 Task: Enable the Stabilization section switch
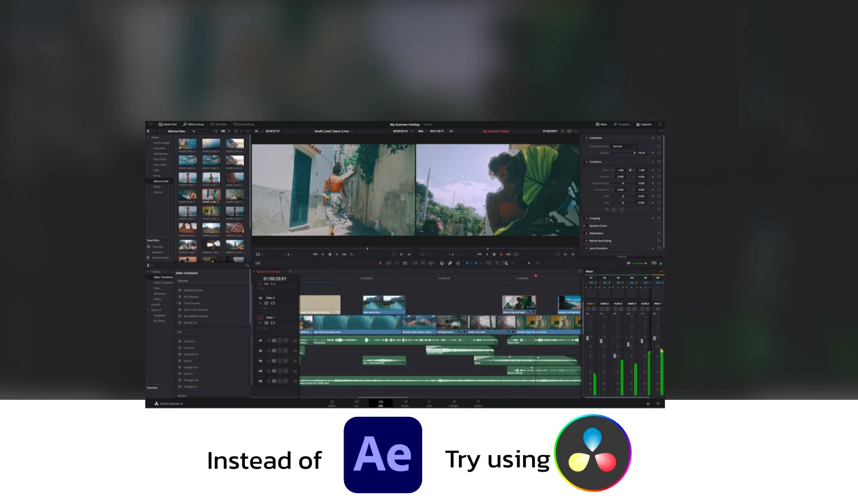point(586,233)
